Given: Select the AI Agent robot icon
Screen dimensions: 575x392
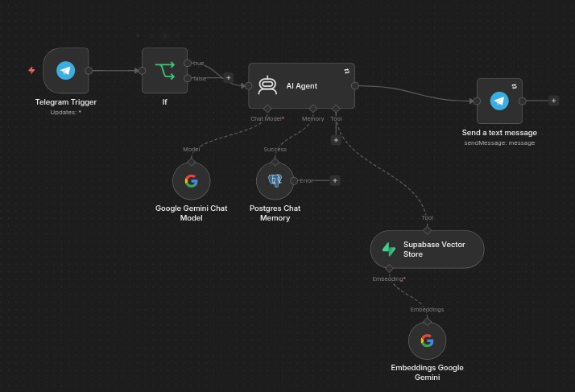Looking at the screenshot, I should click(x=267, y=85).
